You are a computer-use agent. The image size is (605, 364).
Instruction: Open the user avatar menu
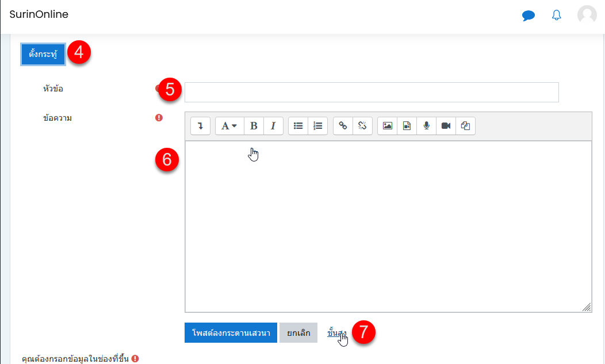click(587, 15)
